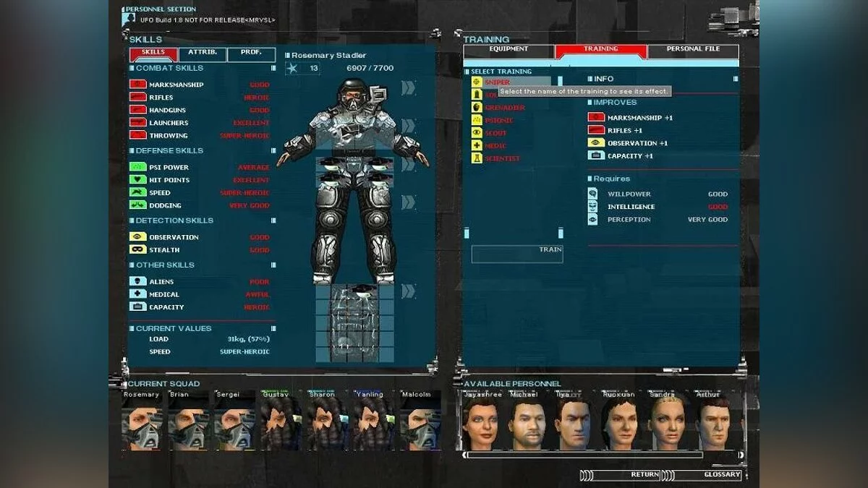Click the Dodging skill icon
The width and height of the screenshot is (868, 488).
(x=137, y=205)
